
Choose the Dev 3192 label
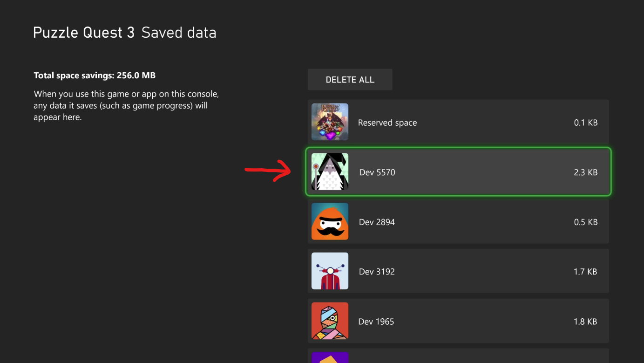(377, 272)
